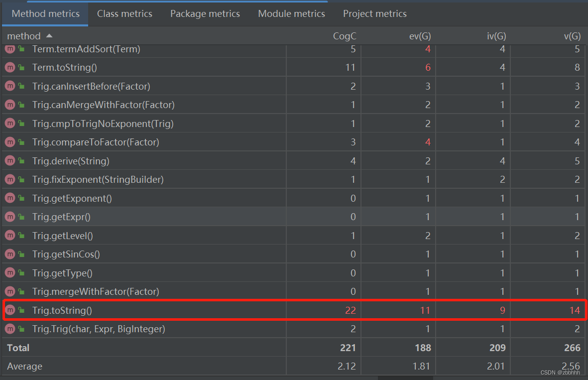Click method icon for Trig.getExponent()
Viewport: 588px width, 380px height.
coord(10,198)
